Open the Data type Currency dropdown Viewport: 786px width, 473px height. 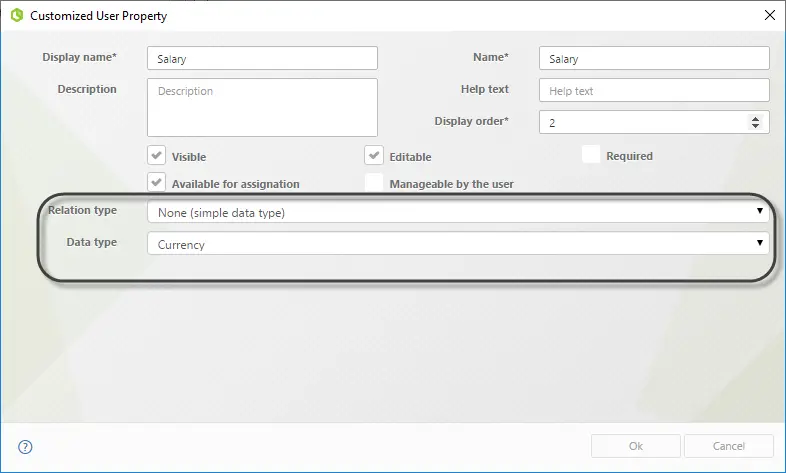coord(458,244)
